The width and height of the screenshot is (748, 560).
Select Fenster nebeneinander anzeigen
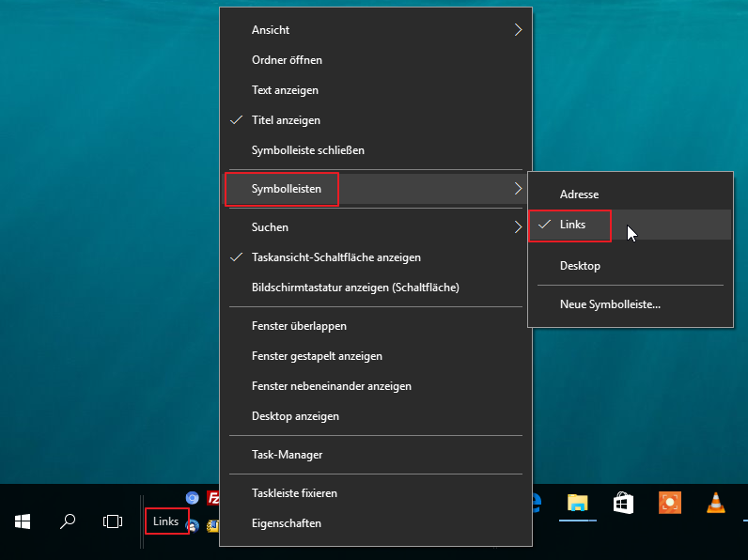[x=376, y=386]
